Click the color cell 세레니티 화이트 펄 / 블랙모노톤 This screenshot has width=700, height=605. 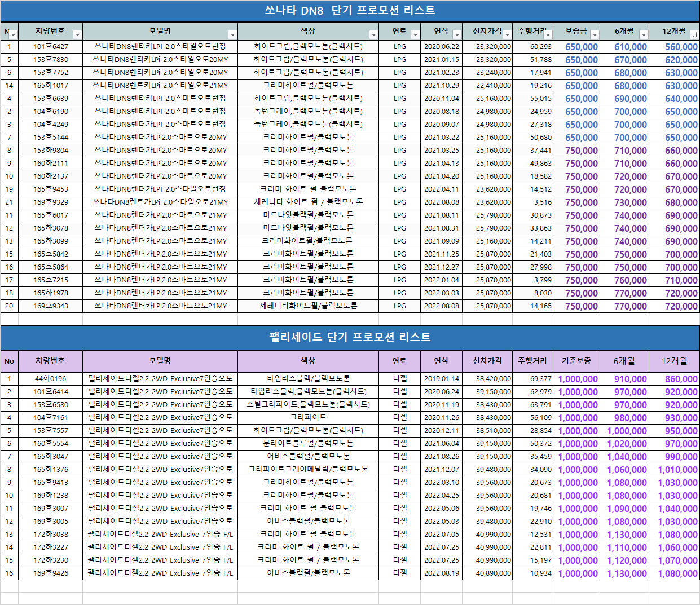[308, 202]
